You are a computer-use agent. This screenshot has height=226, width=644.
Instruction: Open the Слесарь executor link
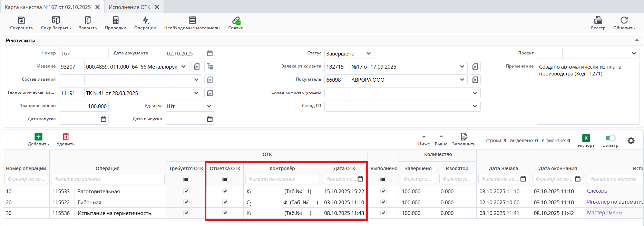point(597,191)
